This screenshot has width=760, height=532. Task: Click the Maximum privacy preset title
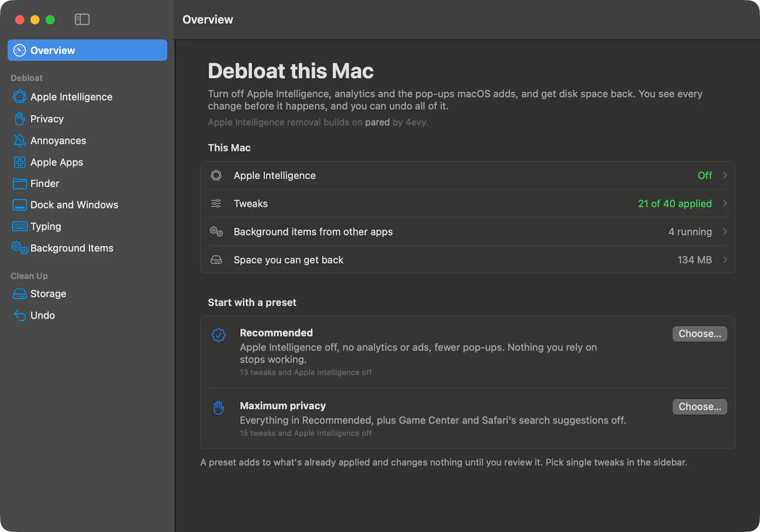click(283, 406)
